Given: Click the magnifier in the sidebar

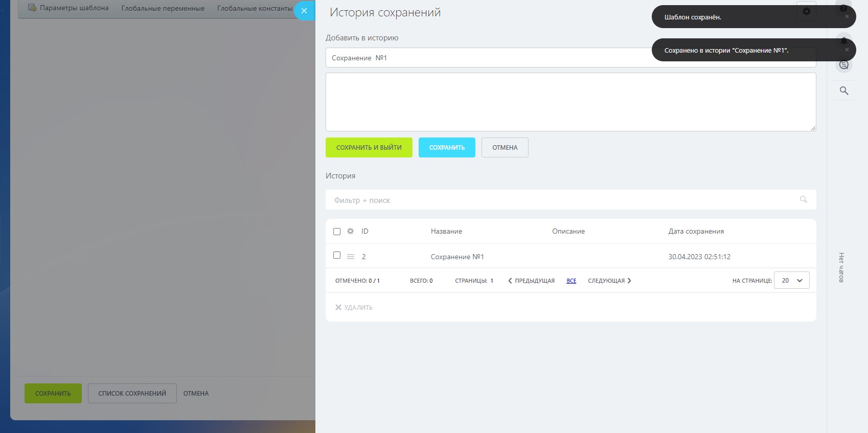Looking at the screenshot, I should click(844, 90).
